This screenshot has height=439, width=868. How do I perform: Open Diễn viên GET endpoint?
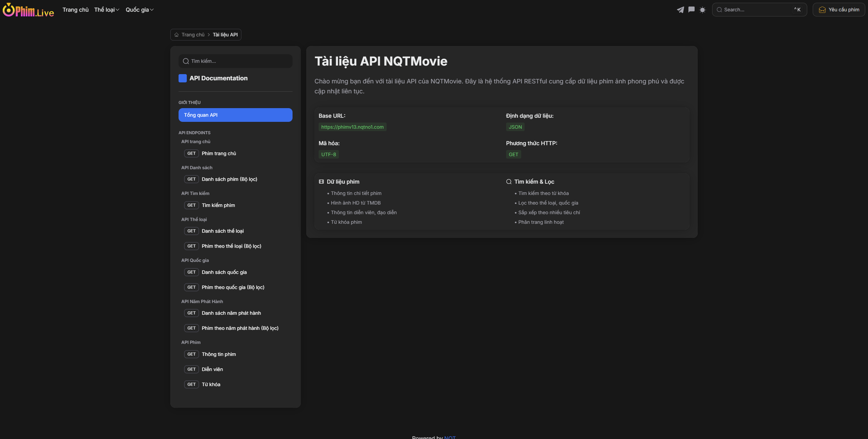tap(212, 369)
